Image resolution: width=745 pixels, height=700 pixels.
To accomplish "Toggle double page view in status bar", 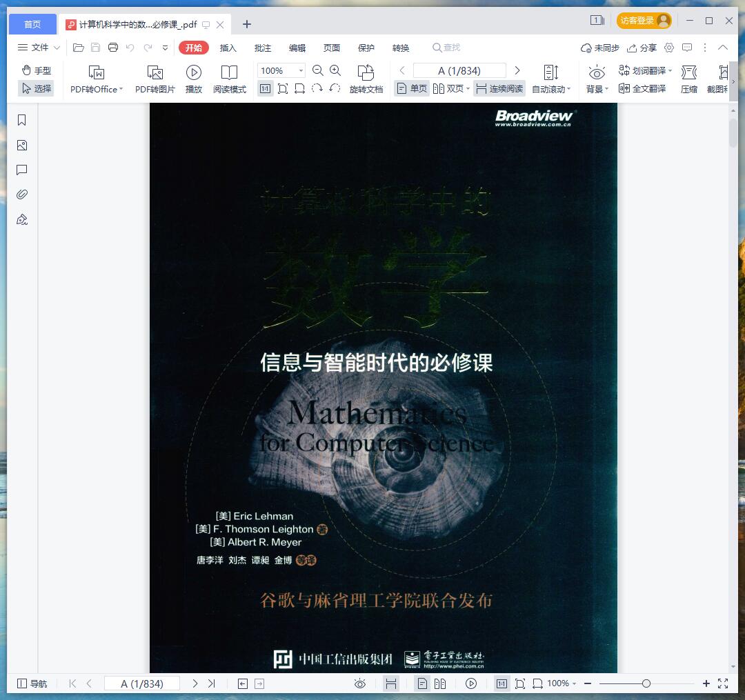I will pyautogui.click(x=440, y=683).
